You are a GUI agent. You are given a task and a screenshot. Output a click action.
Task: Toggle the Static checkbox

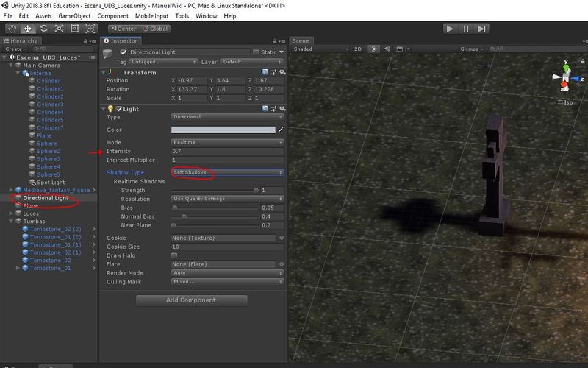256,52
